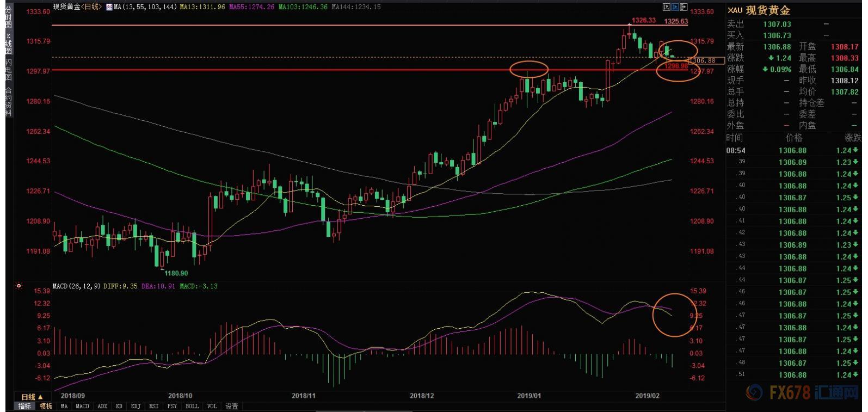Click the 最低 value 1306.84
The height and width of the screenshot is (412, 868).
[x=845, y=69]
